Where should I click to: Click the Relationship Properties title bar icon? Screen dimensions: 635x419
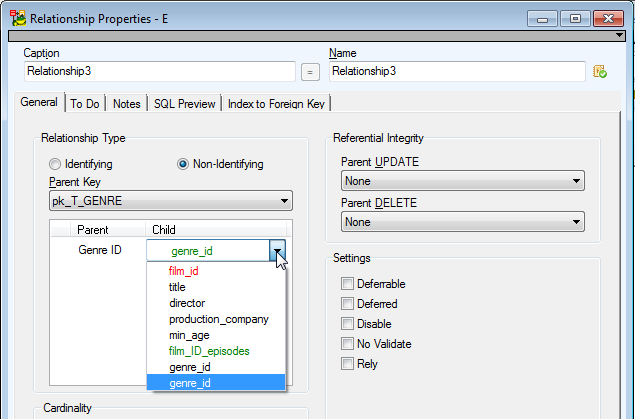pos(17,17)
